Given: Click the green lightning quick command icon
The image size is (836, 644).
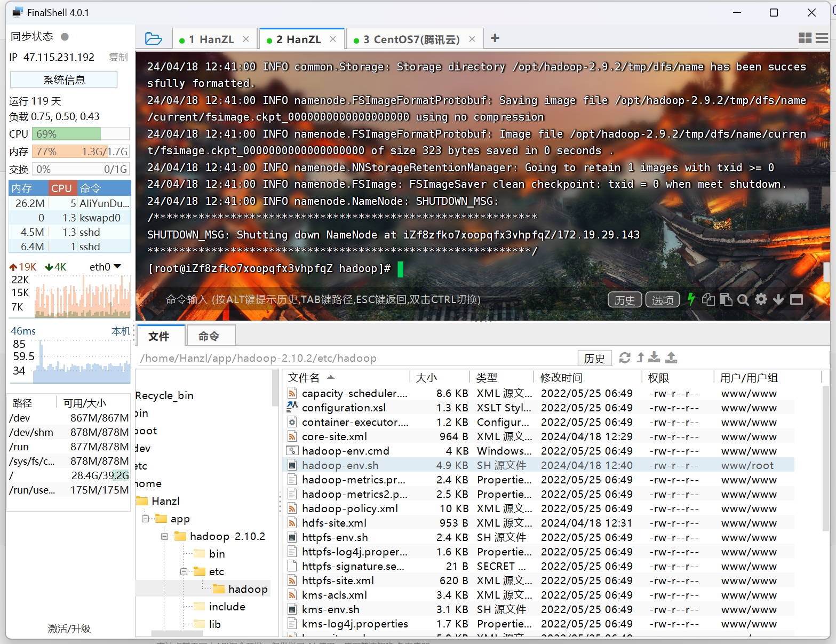Looking at the screenshot, I should coord(691,299).
